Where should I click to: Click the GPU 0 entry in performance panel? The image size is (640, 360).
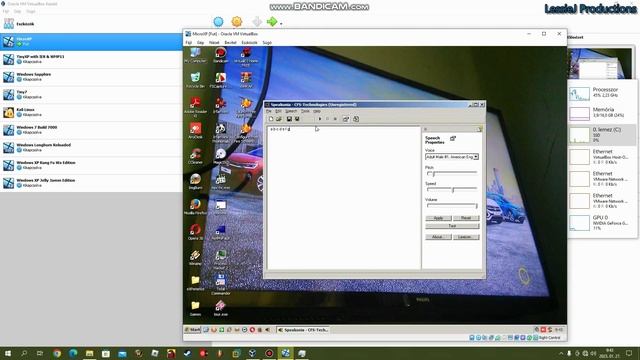[x=602, y=222]
